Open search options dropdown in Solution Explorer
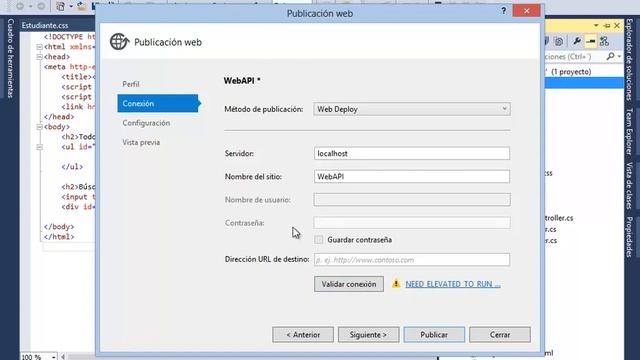This screenshot has height=360, width=640. coord(620,56)
